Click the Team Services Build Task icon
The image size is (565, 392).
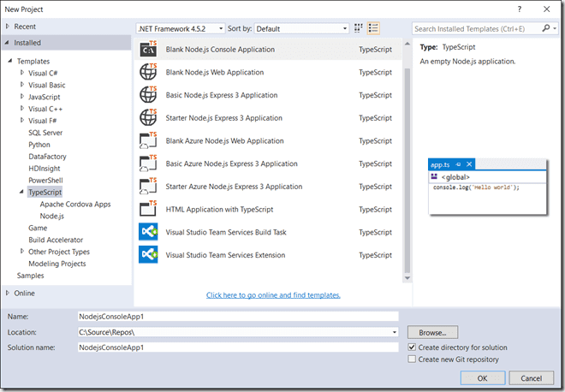[148, 232]
